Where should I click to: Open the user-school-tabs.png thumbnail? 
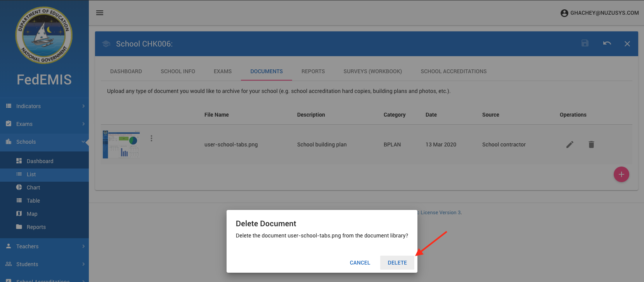coord(121,144)
